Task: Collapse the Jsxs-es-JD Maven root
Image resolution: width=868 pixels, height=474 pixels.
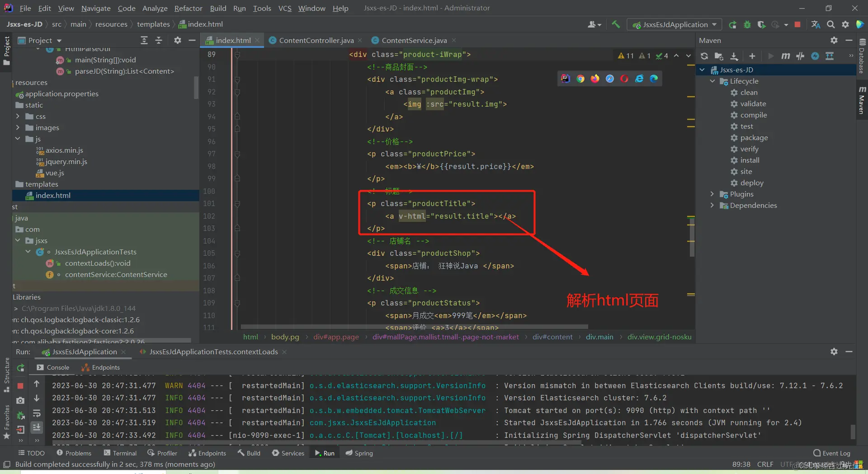Action: (702, 70)
